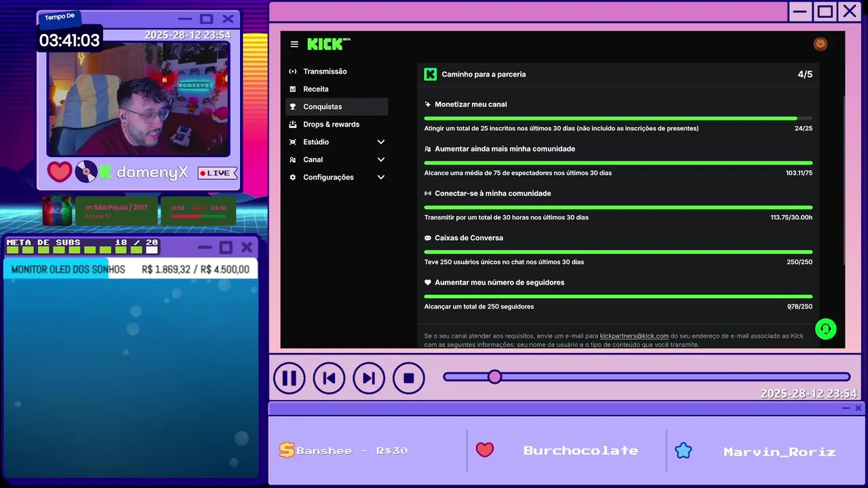The image size is (868, 488).
Task: Click the Banshee - R$30 donation text
Action: [352, 451]
